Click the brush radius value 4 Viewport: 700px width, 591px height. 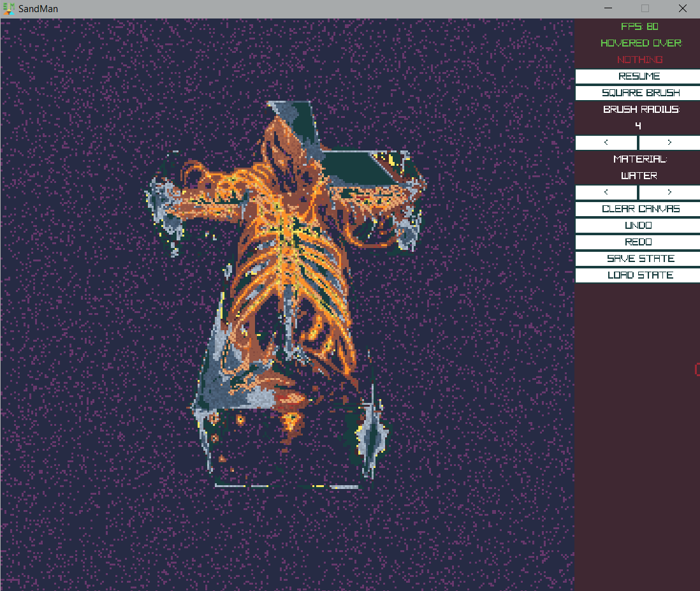point(638,126)
